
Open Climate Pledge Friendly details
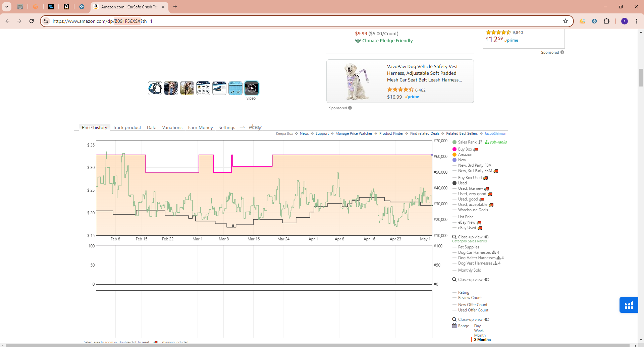(387, 41)
